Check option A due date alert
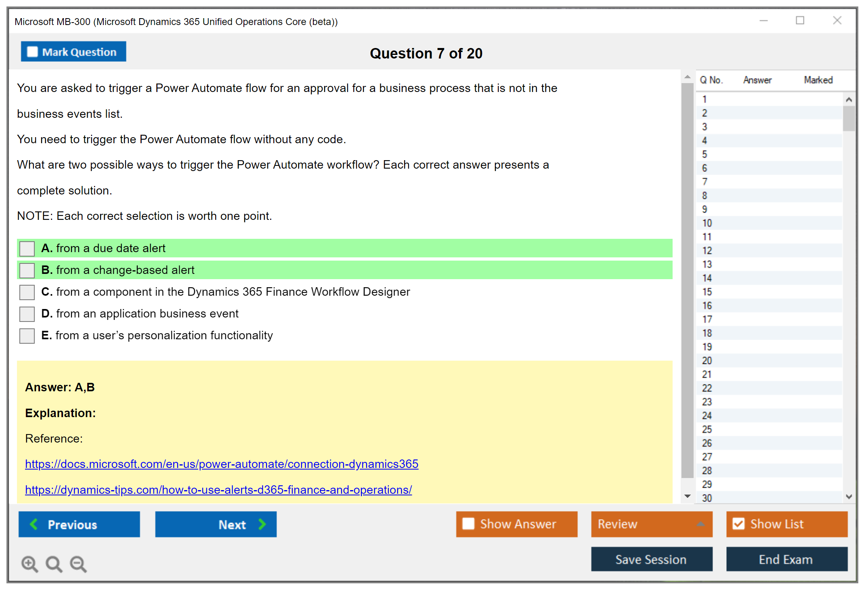Image resolution: width=868 pixels, height=593 pixels. point(27,248)
